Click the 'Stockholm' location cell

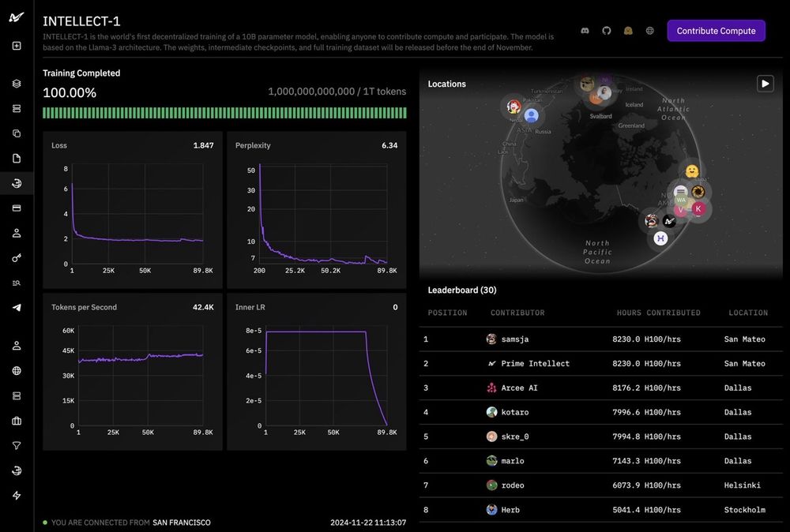[745, 510]
